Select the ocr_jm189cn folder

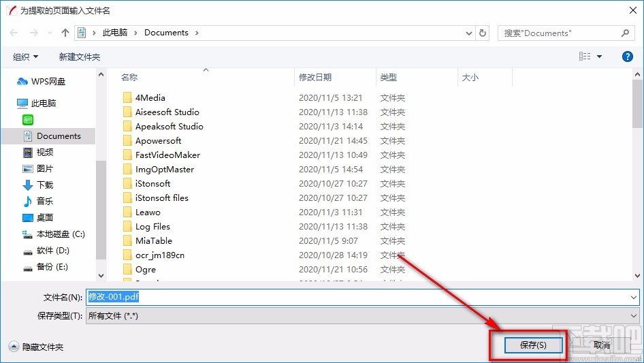click(x=154, y=255)
